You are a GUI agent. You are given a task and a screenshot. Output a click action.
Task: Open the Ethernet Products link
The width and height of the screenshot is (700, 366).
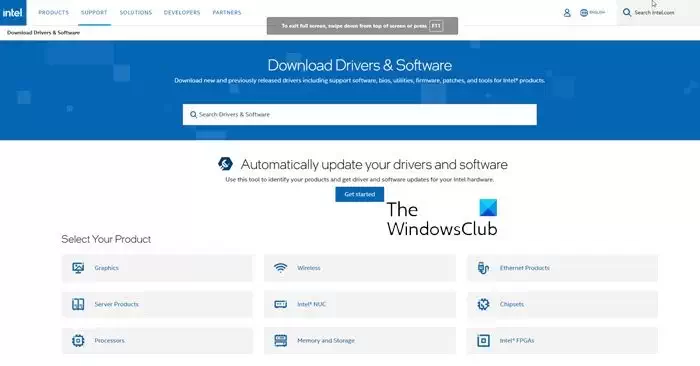coord(562,268)
